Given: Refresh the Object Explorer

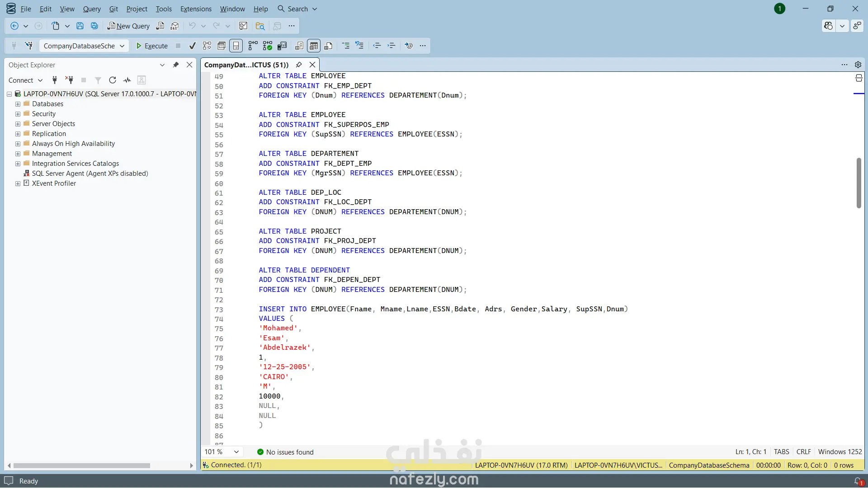Looking at the screenshot, I should click(113, 80).
